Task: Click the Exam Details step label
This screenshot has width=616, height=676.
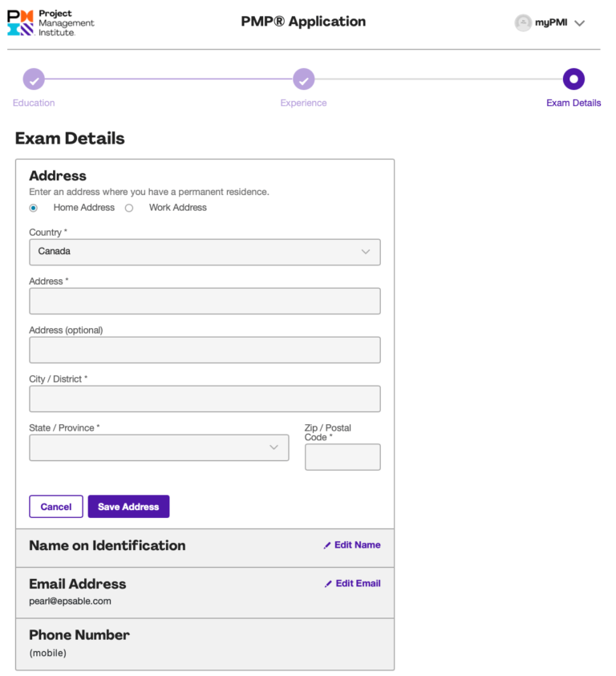Action: 573,103
